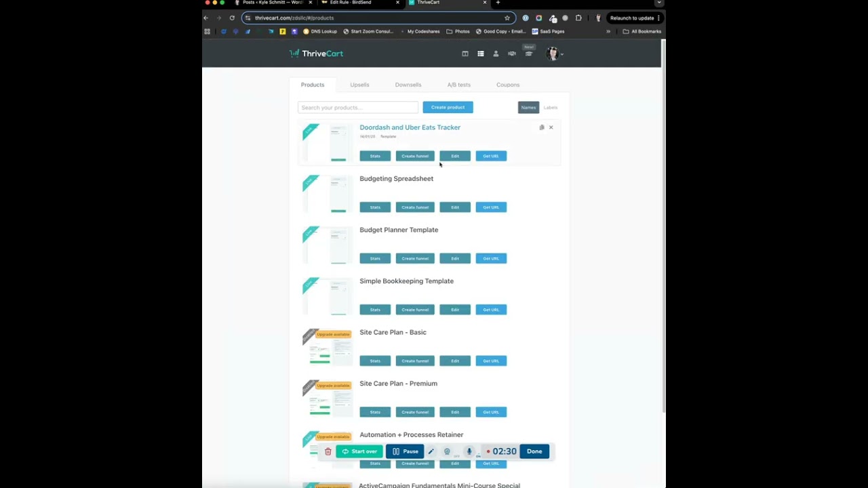This screenshot has height=488, width=868.
Task: Open a new browser tab
Action: pos(498,3)
